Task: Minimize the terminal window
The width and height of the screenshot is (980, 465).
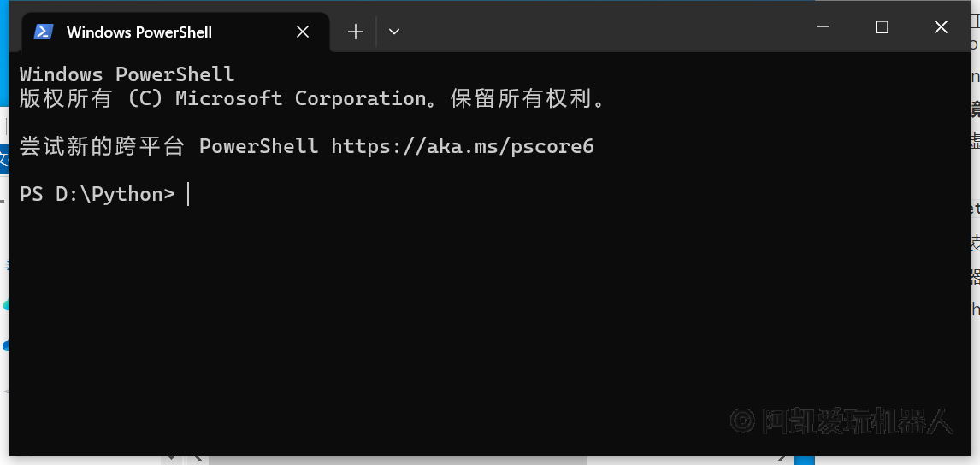Action: [824, 26]
